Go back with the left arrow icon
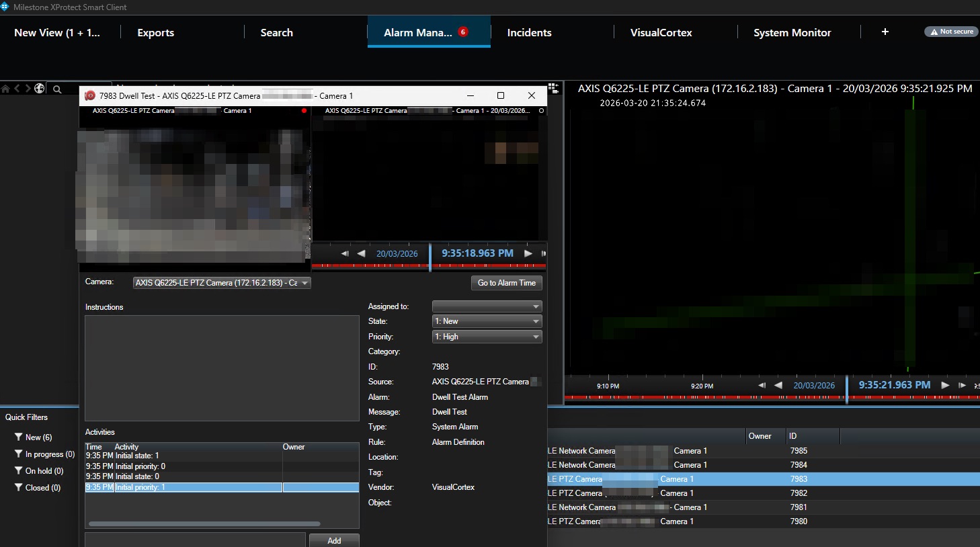The height and width of the screenshot is (547, 980). click(17, 89)
